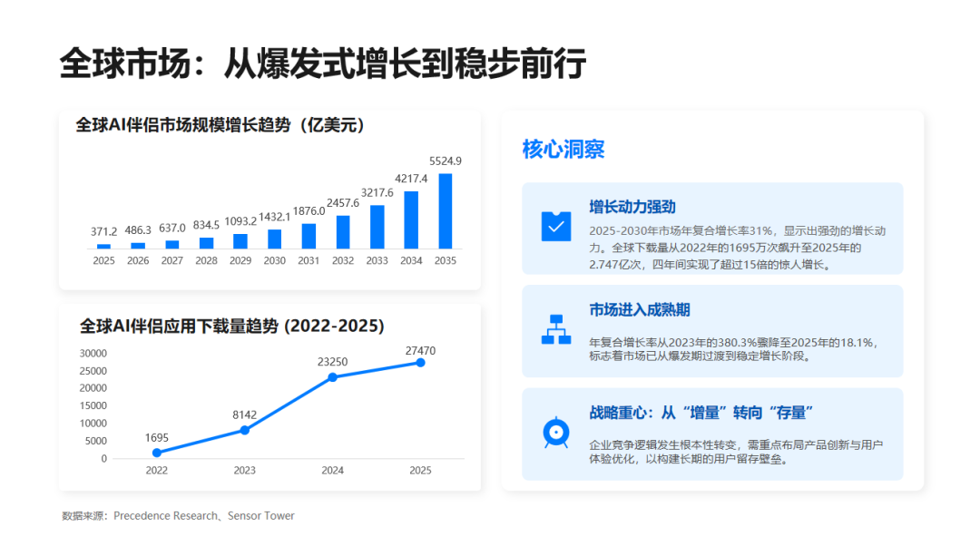Click the 2030 bar labeled 1432.1

click(x=274, y=239)
